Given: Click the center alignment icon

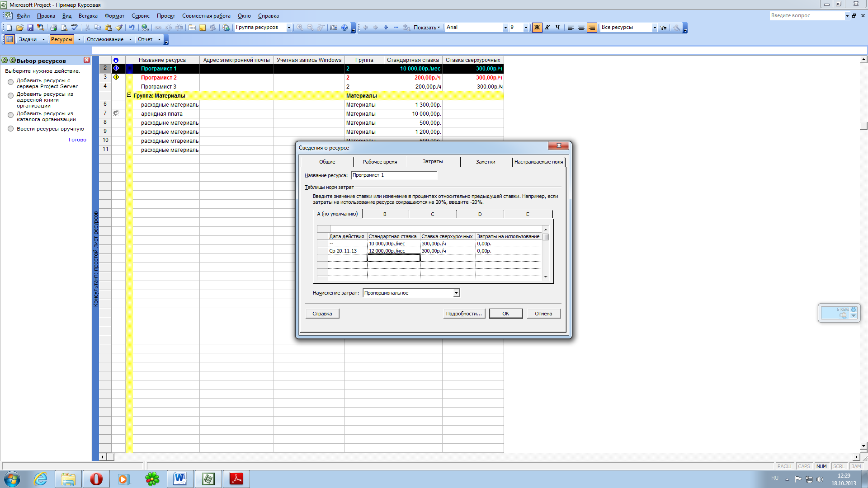Looking at the screenshot, I should pyautogui.click(x=581, y=28).
